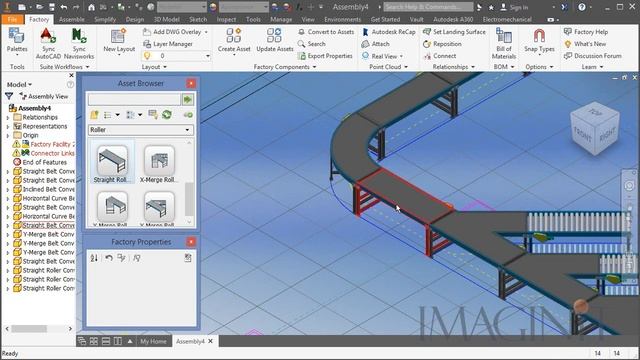Open the File menu

pos(13,19)
